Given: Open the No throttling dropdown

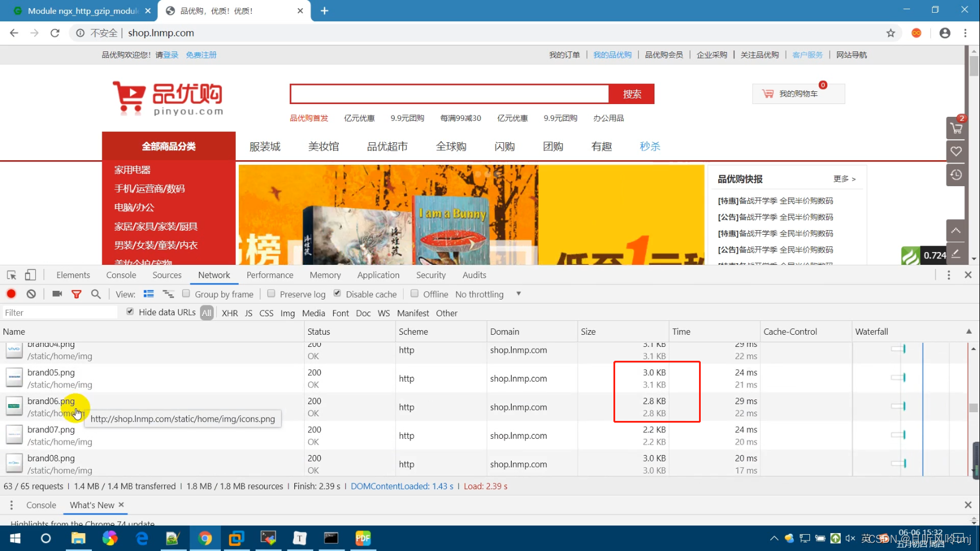Looking at the screenshot, I should (488, 294).
